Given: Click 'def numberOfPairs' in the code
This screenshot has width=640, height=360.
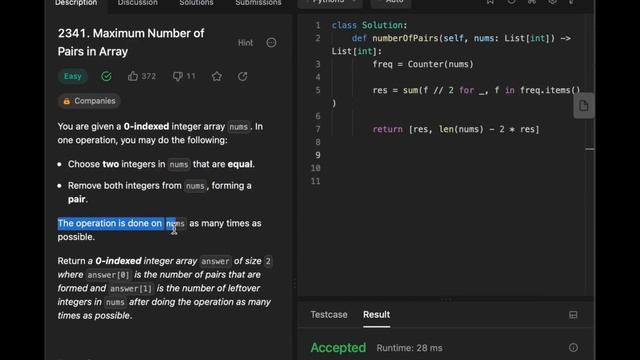Looking at the screenshot, I should pyautogui.click(x=394, y=38).
